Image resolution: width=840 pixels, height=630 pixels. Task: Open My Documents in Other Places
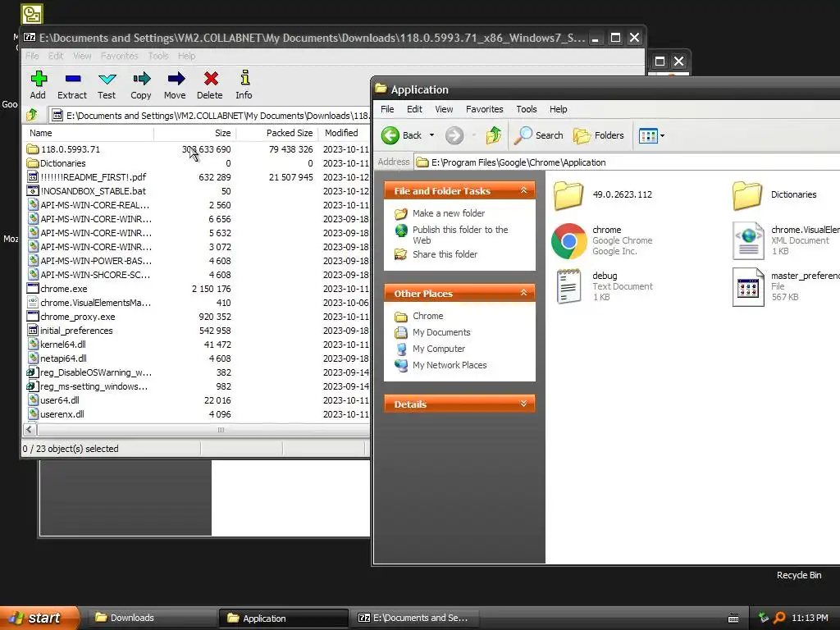click(441, 332)
